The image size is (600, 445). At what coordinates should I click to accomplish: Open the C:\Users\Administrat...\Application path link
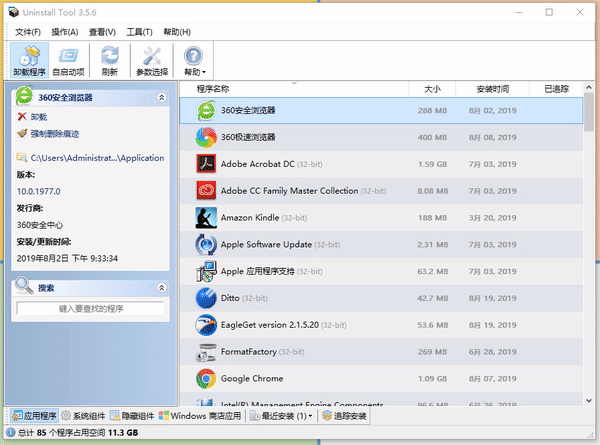[x=97, y=158]
